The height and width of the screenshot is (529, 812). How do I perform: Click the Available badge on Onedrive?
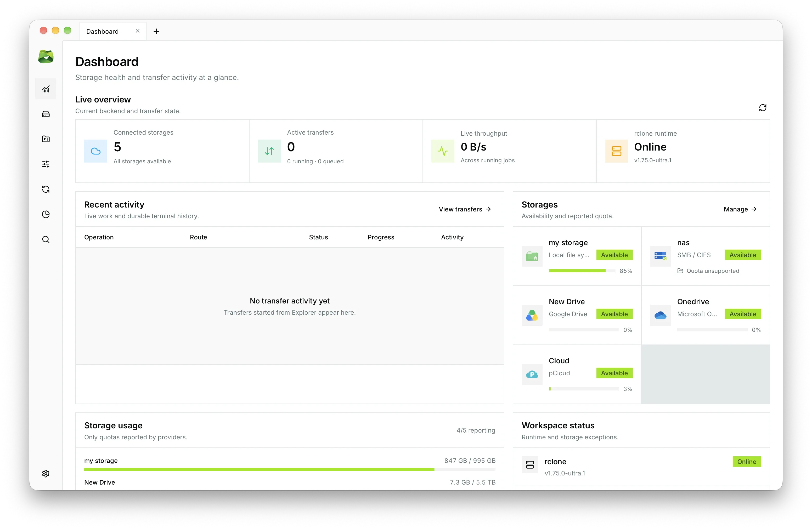[743, 314]
